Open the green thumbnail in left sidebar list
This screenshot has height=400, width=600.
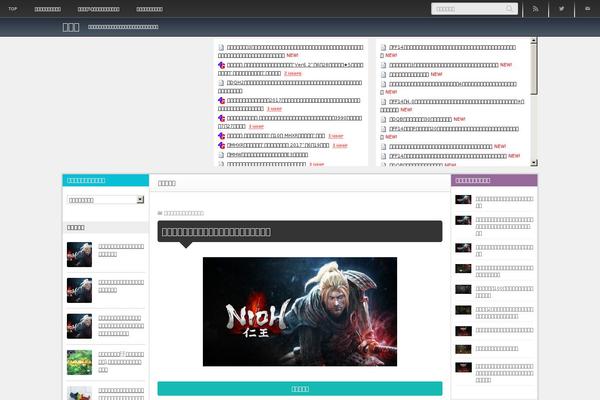point(80,362)
